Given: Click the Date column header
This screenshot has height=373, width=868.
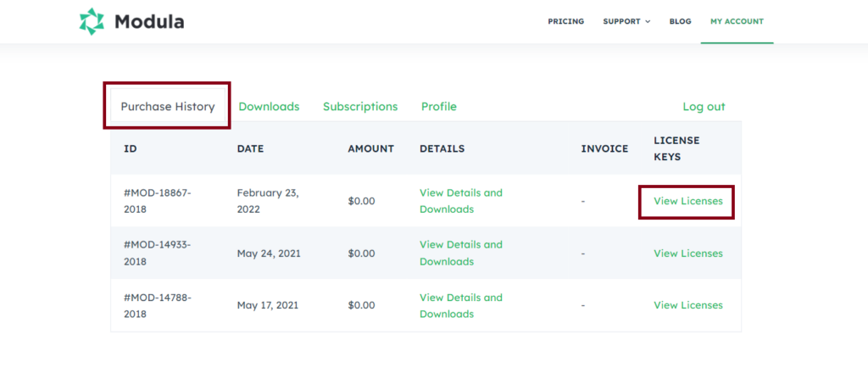Looking at the screenshot, I should click(x=250, y=148).
